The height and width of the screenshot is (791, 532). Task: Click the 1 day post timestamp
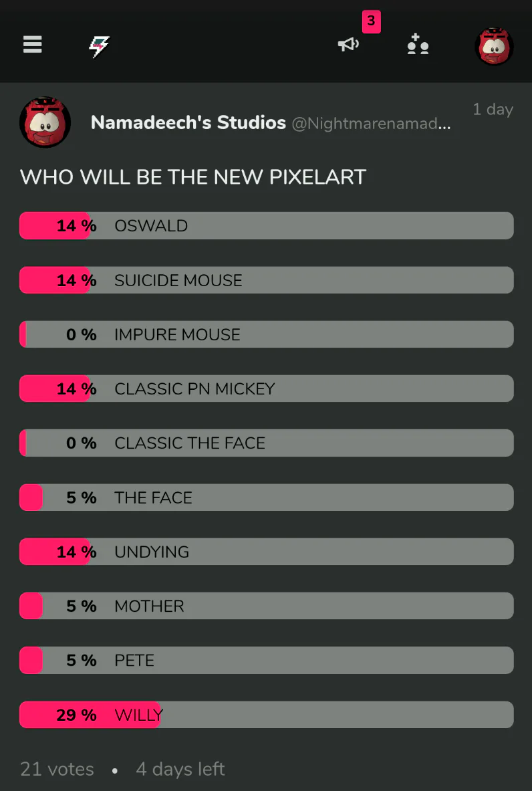click(x=493, y=110)
